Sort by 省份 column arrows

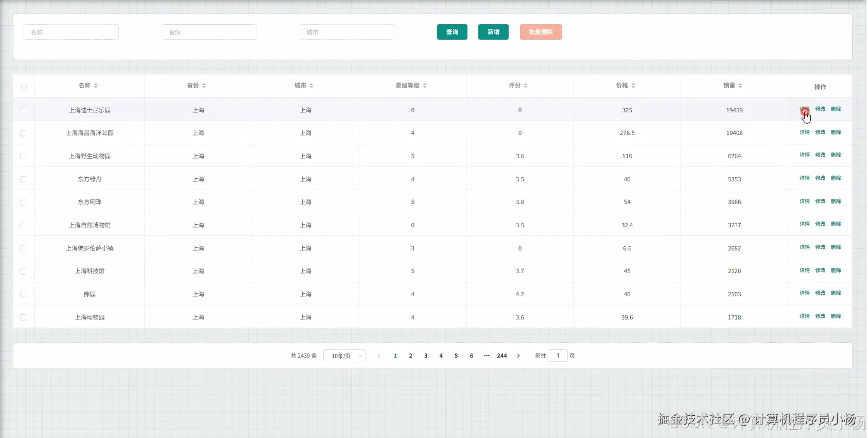204,86
